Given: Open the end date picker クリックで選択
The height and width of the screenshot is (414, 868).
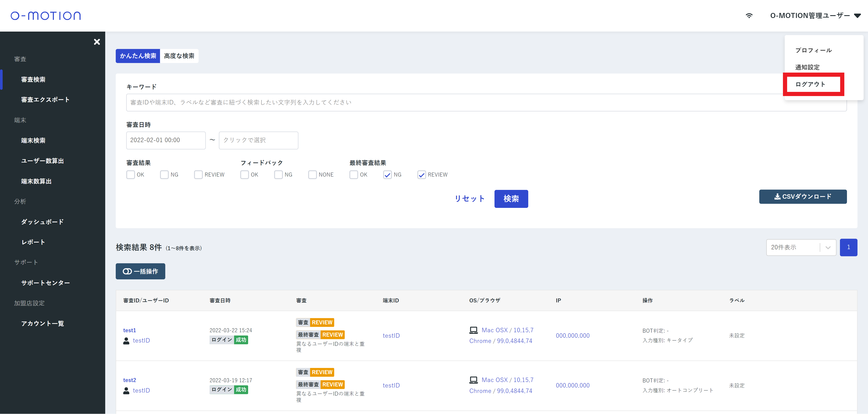Looking at the screenshot, I should (x=258, y=140).
